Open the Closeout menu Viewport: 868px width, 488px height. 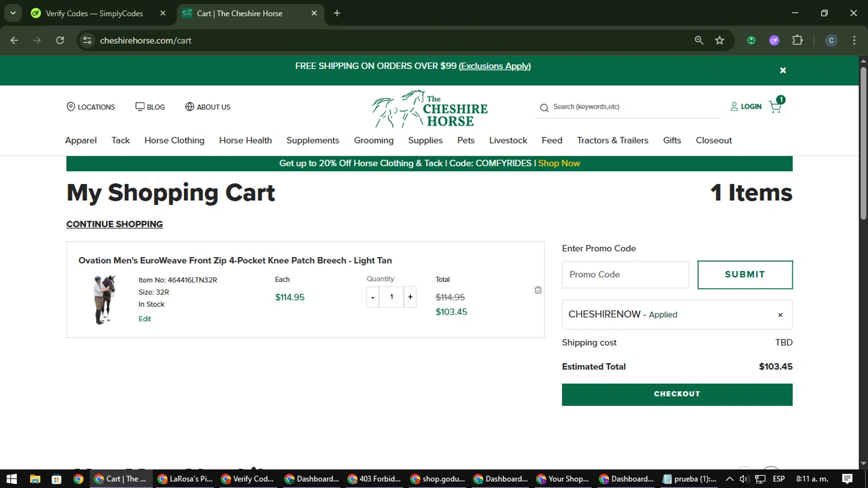tap(713, 141)
